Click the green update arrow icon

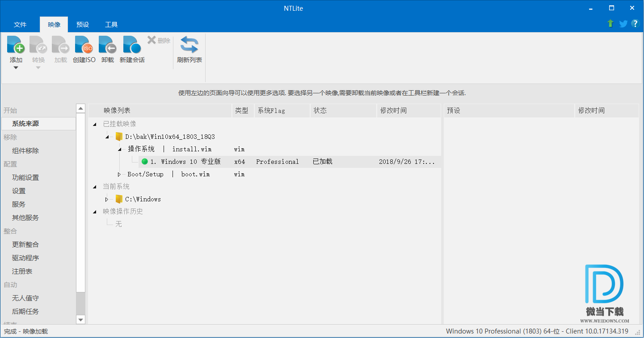[x=610, y=24]
